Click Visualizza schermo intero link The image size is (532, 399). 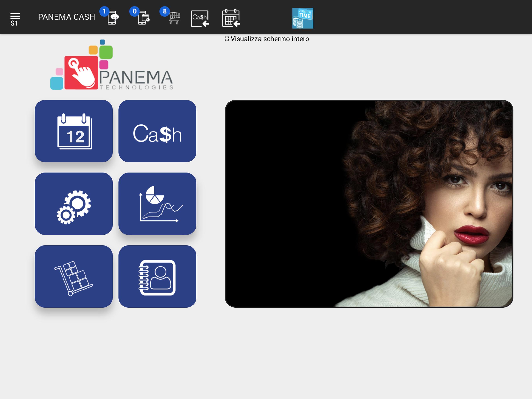point(267,39)
